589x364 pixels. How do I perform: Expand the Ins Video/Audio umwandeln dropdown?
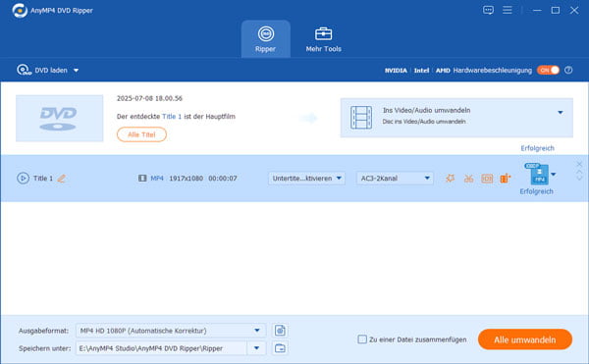561,112
